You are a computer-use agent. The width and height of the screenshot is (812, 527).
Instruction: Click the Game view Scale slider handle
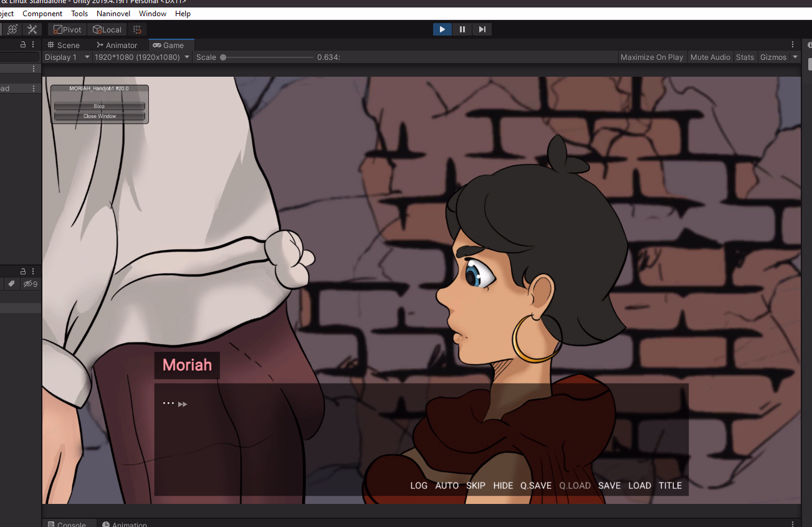tap(223, 57)
